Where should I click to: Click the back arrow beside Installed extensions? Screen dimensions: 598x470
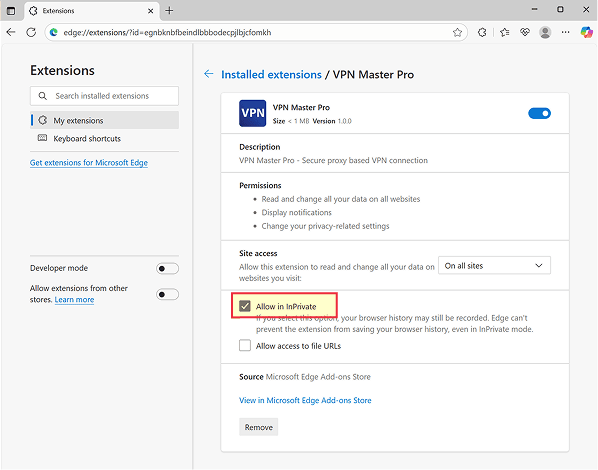point(209,74)
